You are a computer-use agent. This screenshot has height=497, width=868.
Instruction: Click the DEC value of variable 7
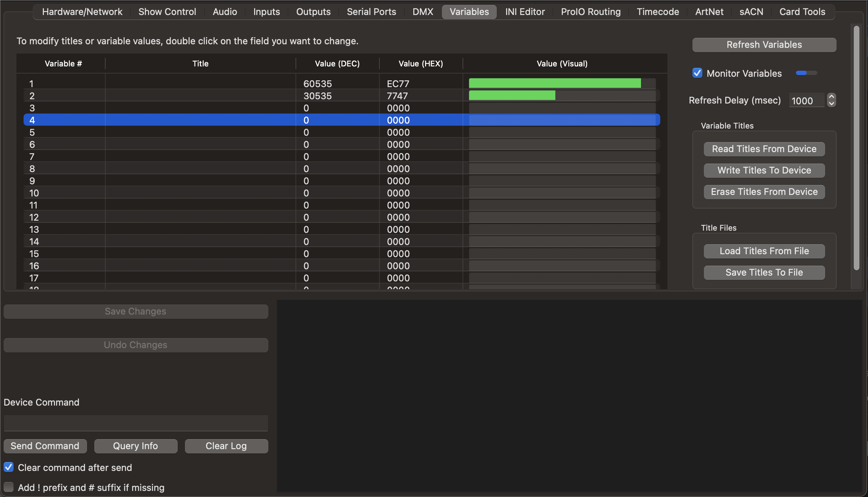point(306,156)
